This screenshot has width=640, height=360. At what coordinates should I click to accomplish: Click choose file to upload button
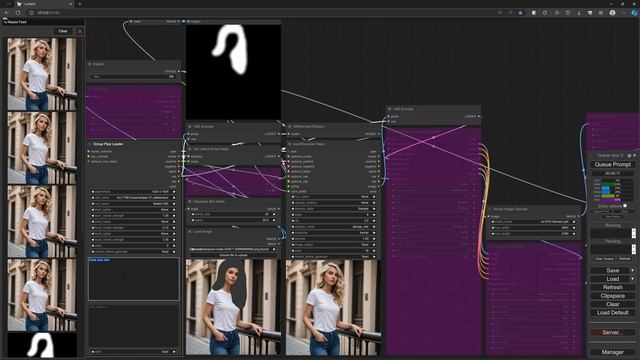[233, 255]
